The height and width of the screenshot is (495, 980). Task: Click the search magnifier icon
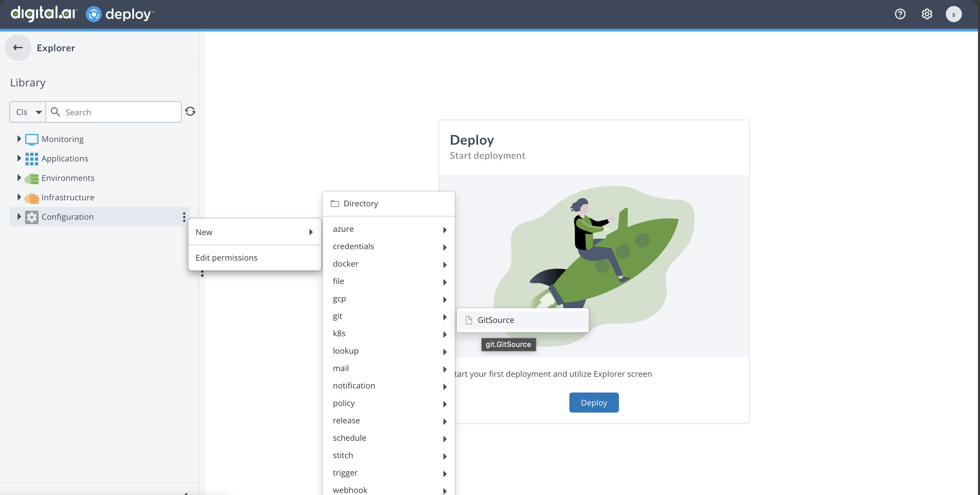coord(55,112)
